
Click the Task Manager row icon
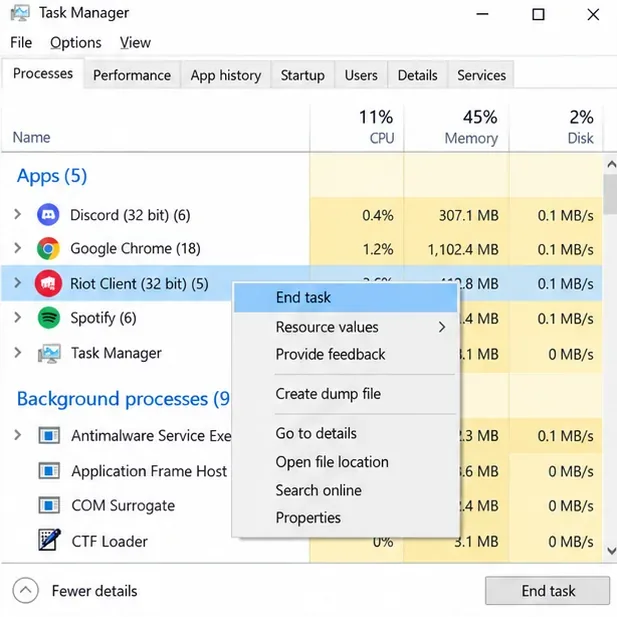click(x=49, y=353)
